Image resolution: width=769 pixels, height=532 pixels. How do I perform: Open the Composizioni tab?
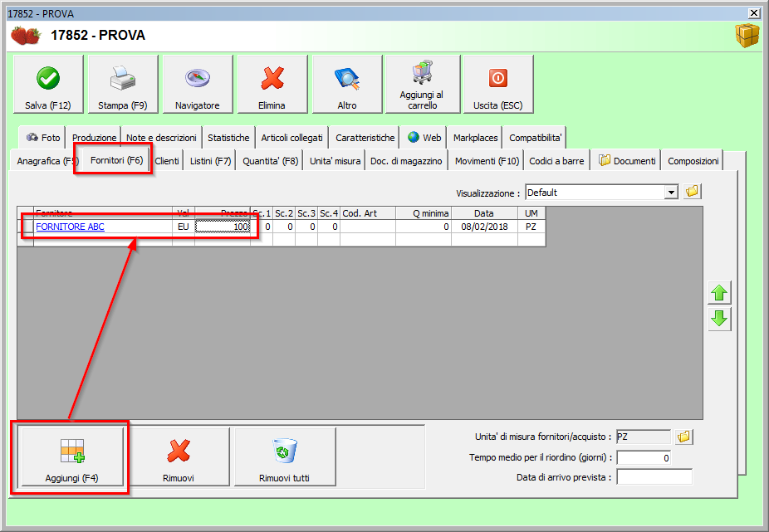[693, 161]
